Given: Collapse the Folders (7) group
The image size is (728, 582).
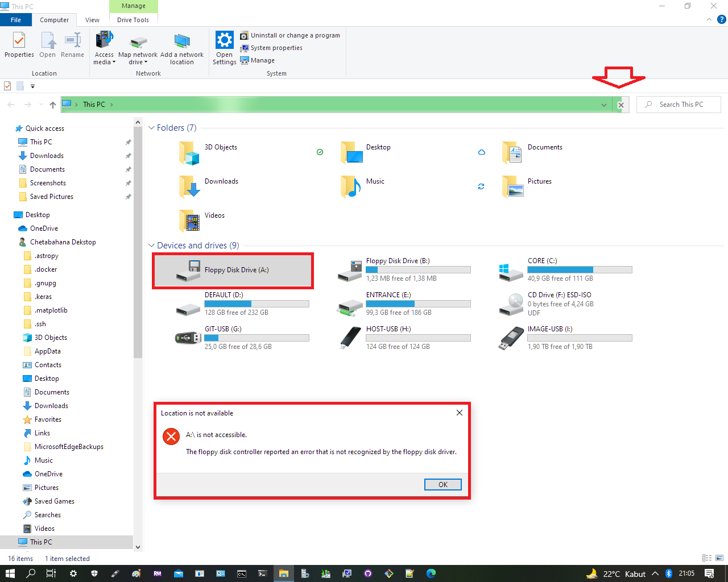Looking at the screenshot, I should [x=151, y=128].
